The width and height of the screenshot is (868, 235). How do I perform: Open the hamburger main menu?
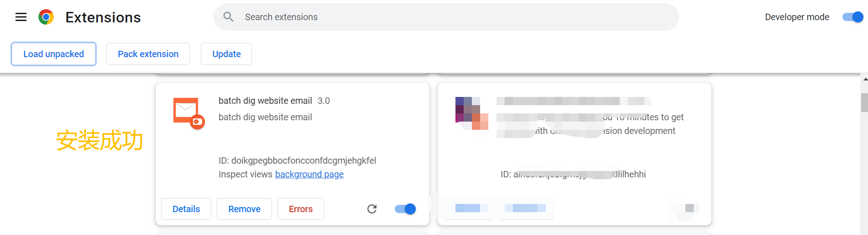coord(21,17)
